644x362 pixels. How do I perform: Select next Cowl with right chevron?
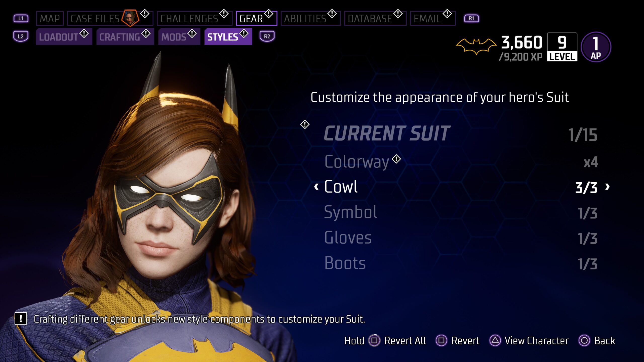pos(607,187)
